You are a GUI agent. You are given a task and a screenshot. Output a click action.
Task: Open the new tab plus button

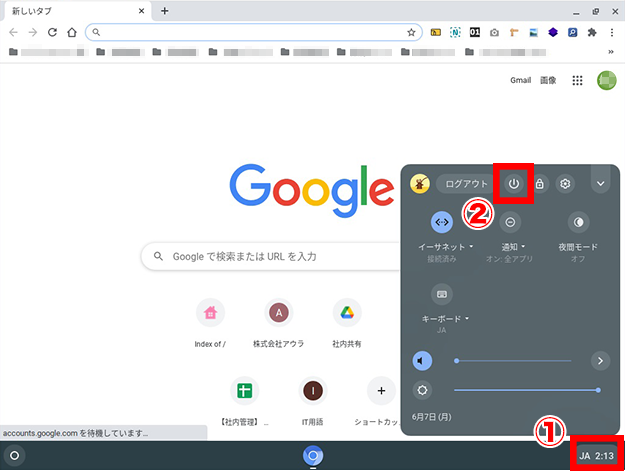(x=165, y=11)
